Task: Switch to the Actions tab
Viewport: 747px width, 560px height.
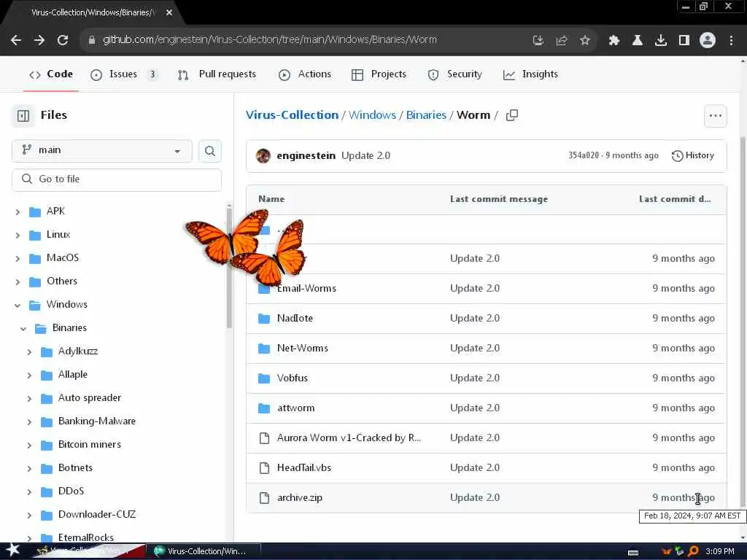Action: point(305,74)
